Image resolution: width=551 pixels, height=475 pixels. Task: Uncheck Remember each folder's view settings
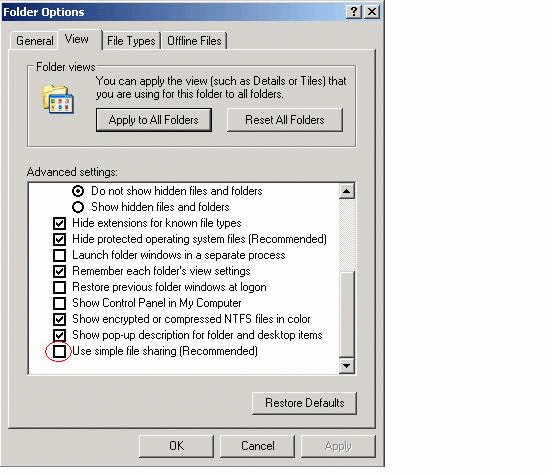tap(59, 271)
